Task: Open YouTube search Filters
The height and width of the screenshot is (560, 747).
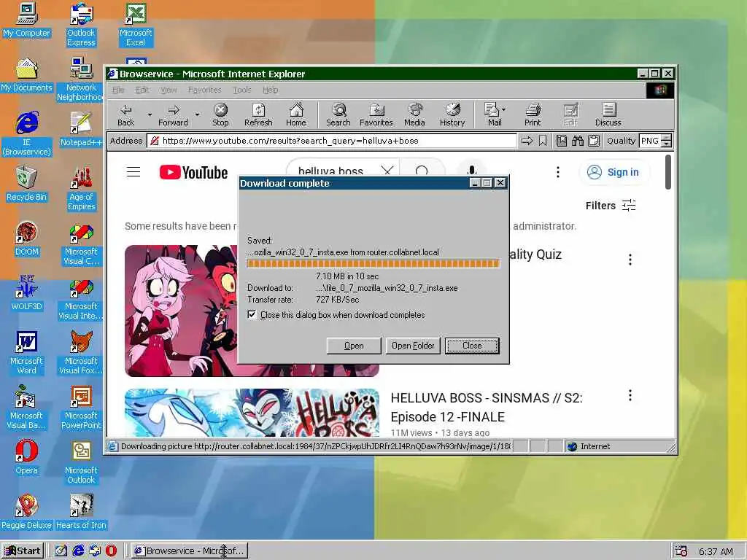Action: (611, 206)
